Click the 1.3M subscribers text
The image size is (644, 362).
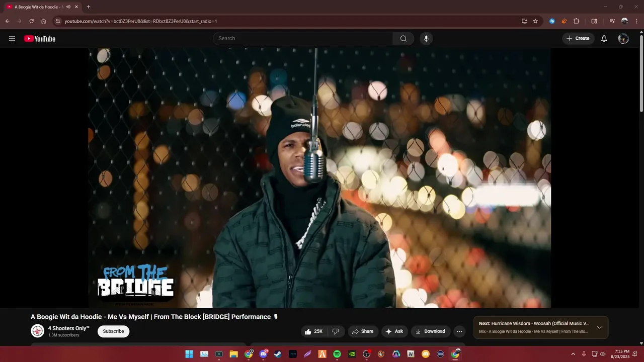coord(63,335)
